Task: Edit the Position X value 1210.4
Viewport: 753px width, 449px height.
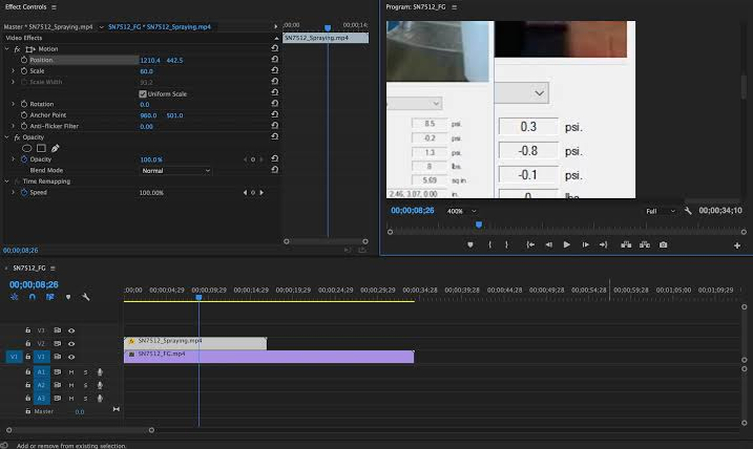Action: tap(150, 60)
